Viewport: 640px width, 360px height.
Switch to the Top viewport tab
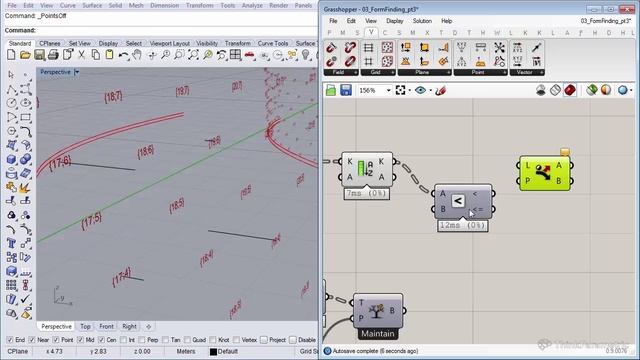85,327
